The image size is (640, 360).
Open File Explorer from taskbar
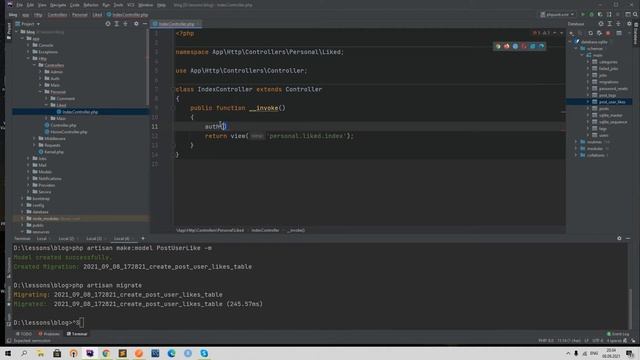tap(40, 353)
